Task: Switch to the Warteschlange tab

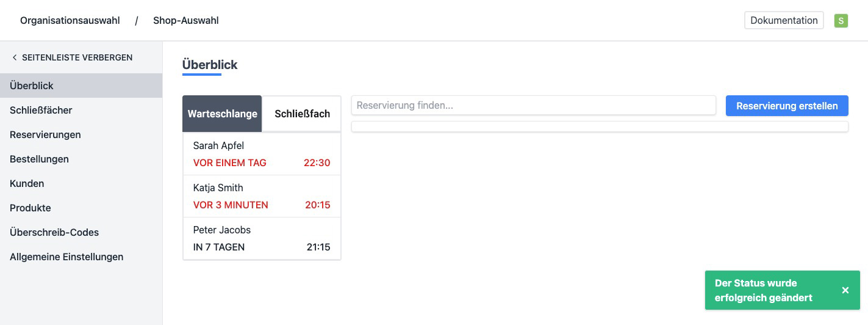Action: pyautogui.click(x=222, y=114)
